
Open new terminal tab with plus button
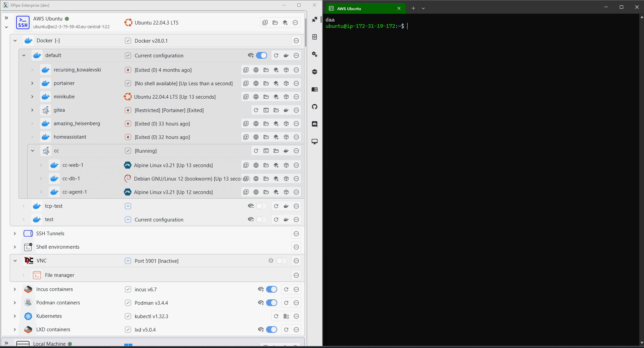tap(413, 8)
